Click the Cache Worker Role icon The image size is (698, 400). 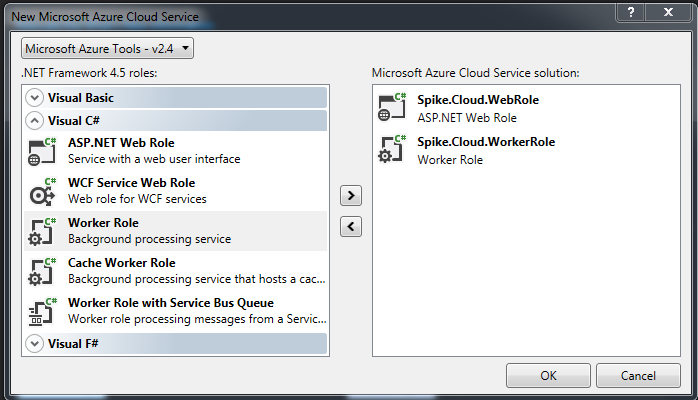pos(42,271)
